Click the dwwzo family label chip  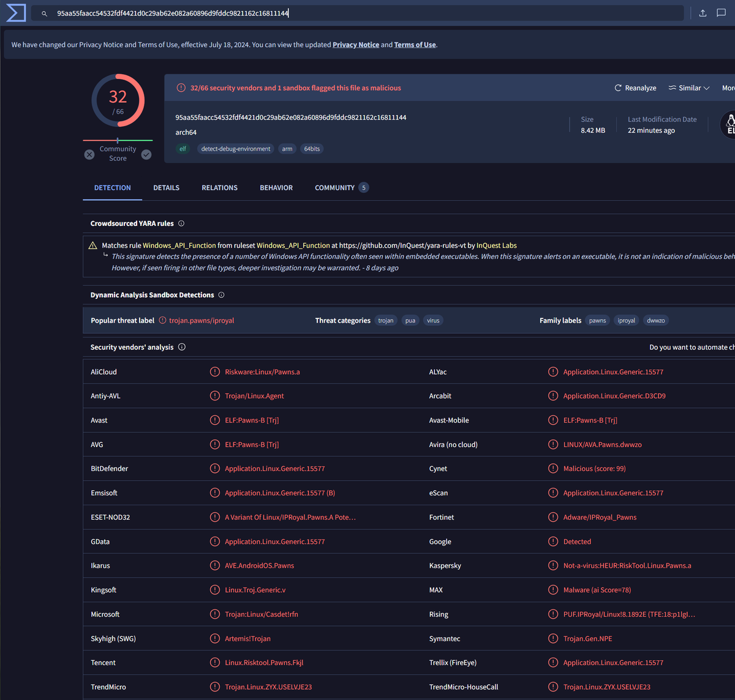click(x=656, y=320)
